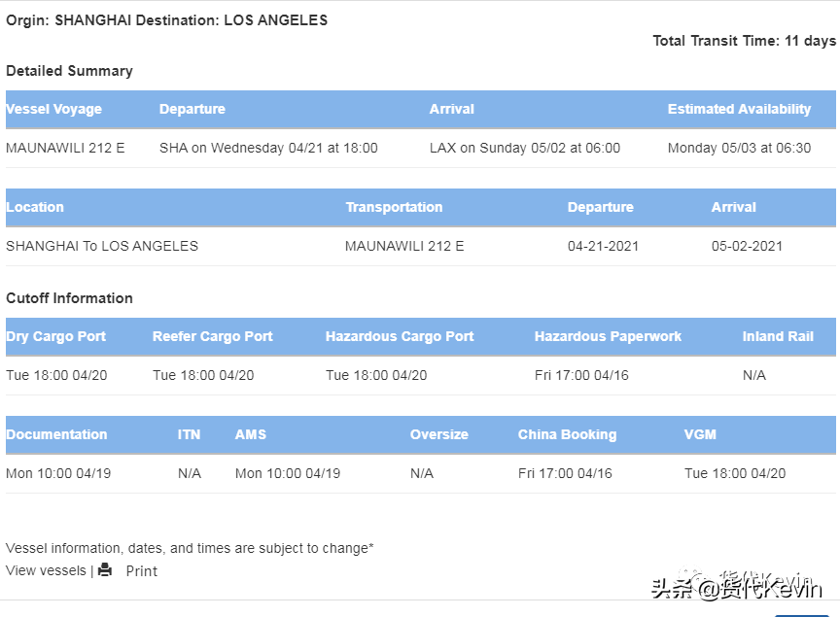The image size is (840, 617).
Task: Select the Monday 05/03 availability cell
Action: pyautogui.click(x=739, y=148)
